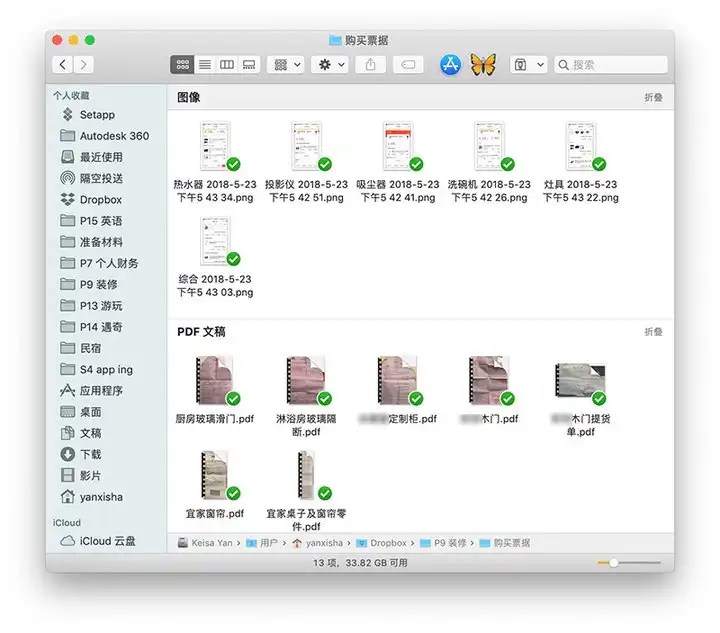Open 最近使用 in the sidebar
The width and height of the screenshot is (720, 633).
pyautogui.click(x=92, y=157)
